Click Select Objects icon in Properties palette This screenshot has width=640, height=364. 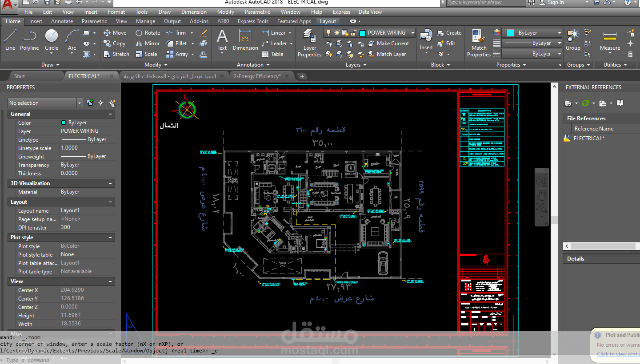coord(101,103)
